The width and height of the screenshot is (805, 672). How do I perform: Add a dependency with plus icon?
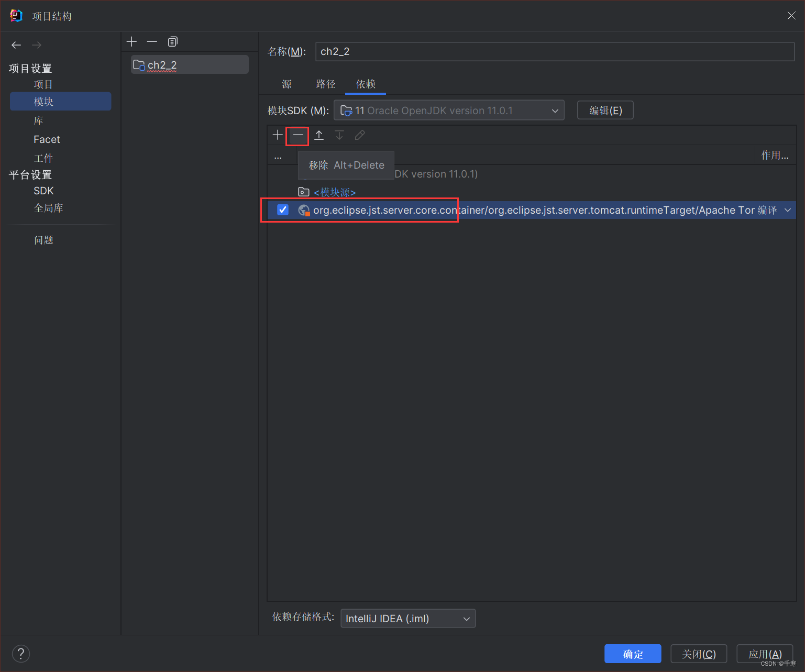(x=278, y=135)
